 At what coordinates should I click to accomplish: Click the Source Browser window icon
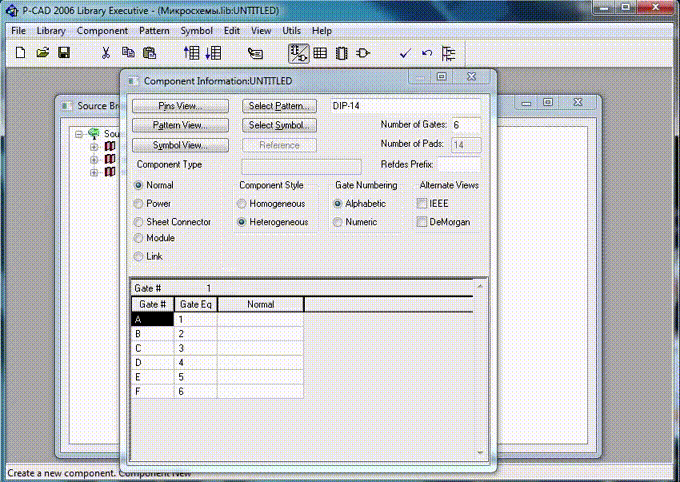point(66,106)
